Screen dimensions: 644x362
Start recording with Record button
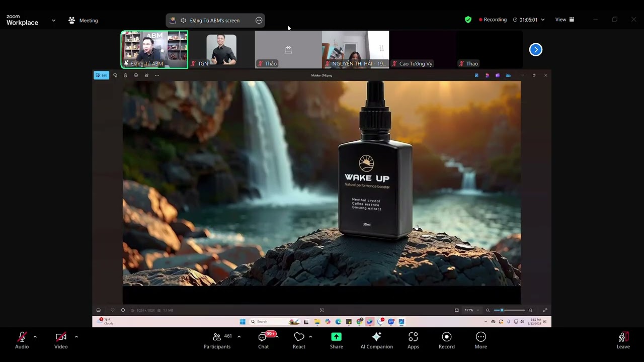tap(446, 340)
